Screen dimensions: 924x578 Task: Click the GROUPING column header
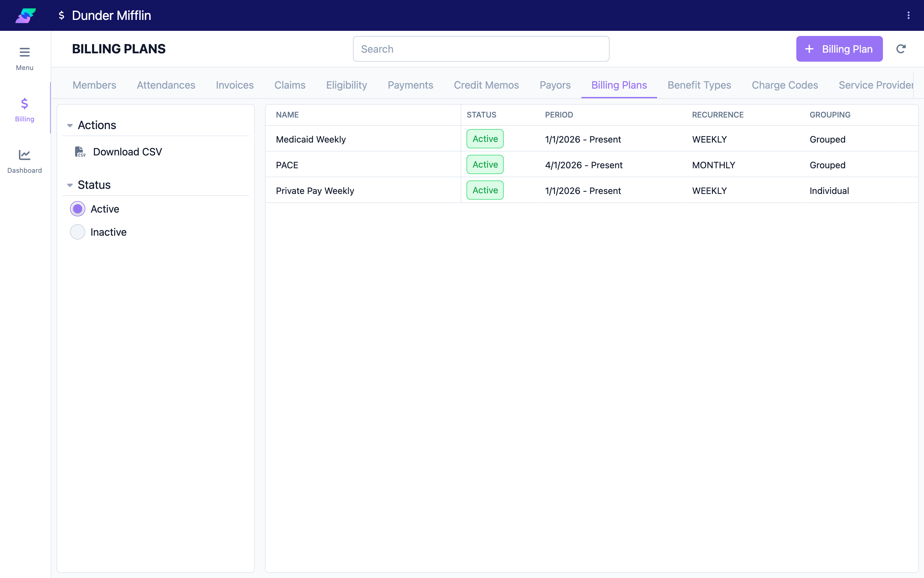click(x=830, y=115)
